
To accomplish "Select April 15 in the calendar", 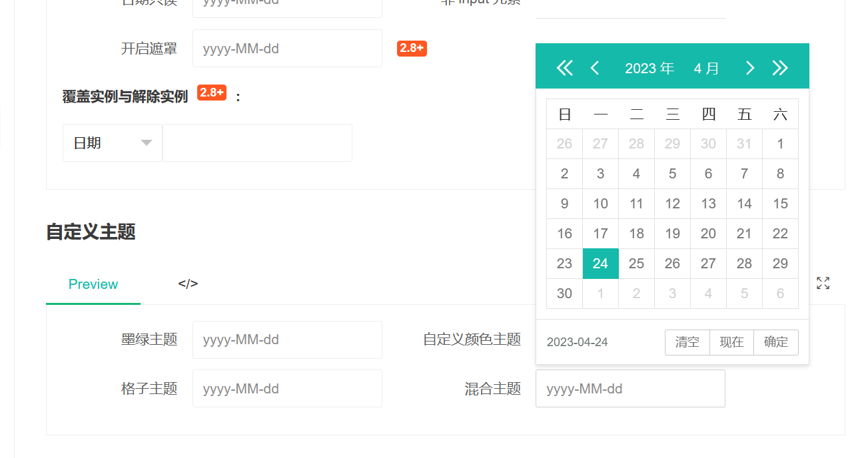I will tap(780, 203).
